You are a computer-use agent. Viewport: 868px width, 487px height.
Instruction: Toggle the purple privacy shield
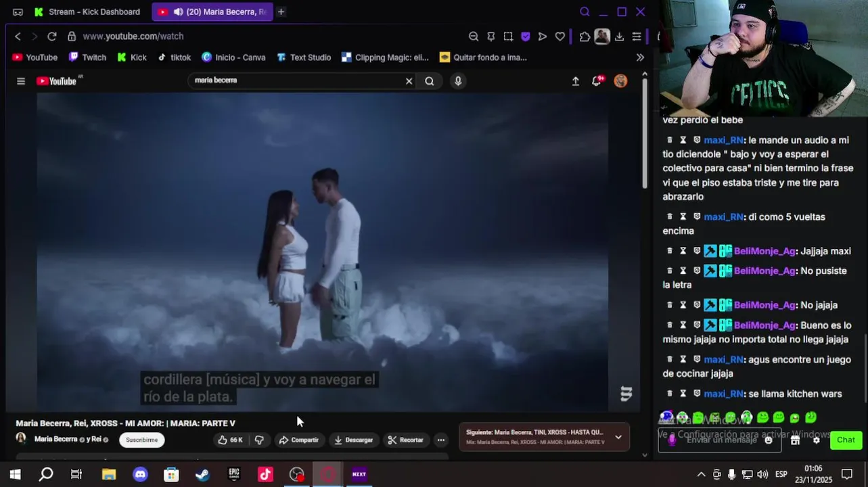point(525,37)
